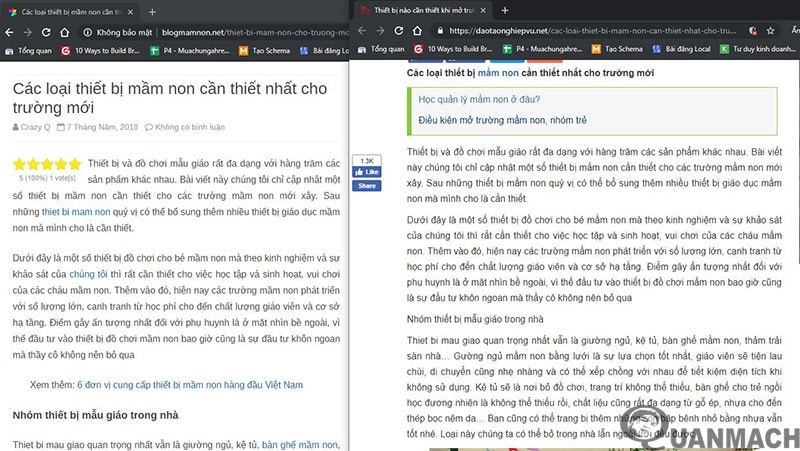Image resolution: width=800 pixels, height=451 pixels.
Task: Click Facebook Share button
Action: coord(366,185)
